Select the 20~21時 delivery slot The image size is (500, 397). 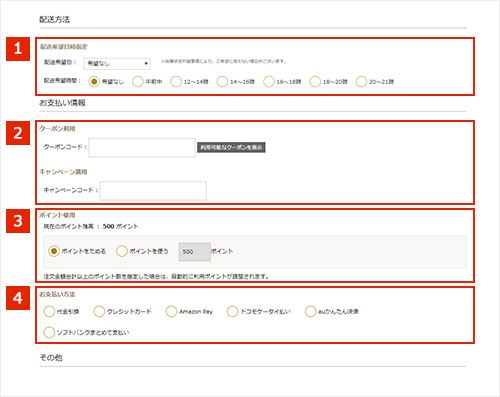(x=361, y=81)
